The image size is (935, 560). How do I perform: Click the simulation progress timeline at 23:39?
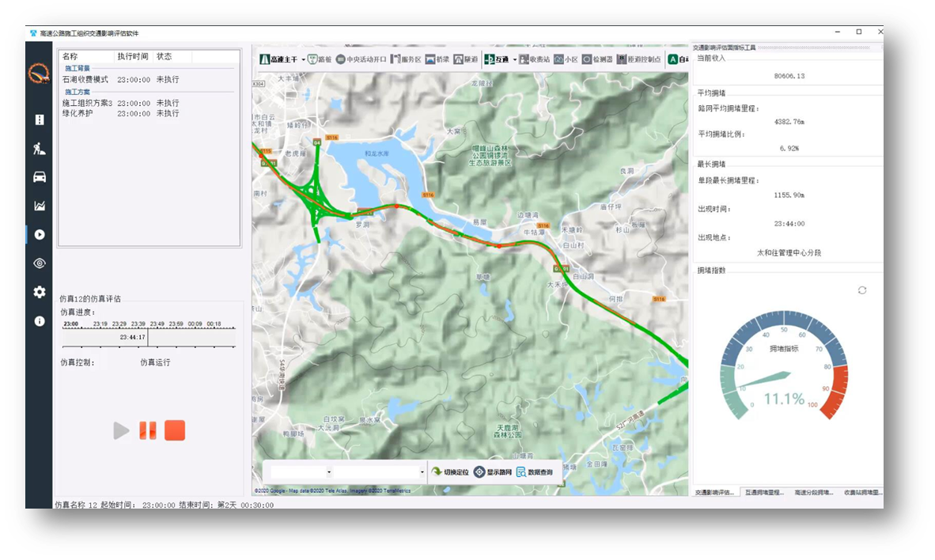(138, 324)
